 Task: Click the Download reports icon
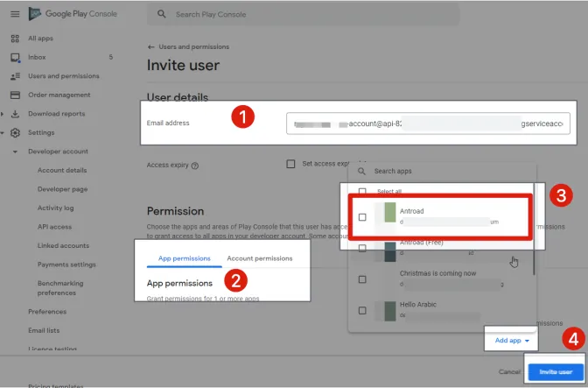click(x=15, y=114)
